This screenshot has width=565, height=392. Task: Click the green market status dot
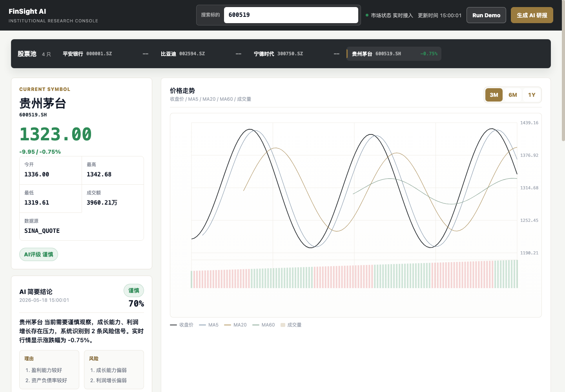(x=367, y=15)
